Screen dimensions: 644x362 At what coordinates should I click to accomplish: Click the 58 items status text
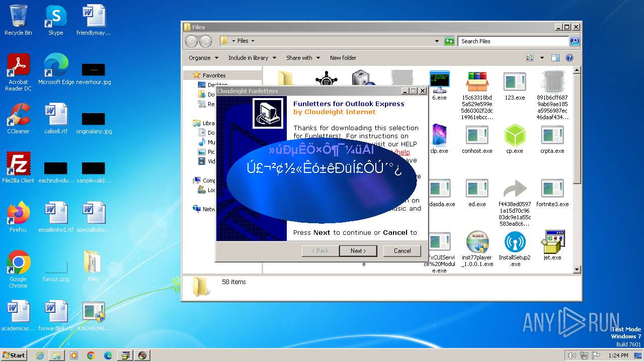point(234,282)
